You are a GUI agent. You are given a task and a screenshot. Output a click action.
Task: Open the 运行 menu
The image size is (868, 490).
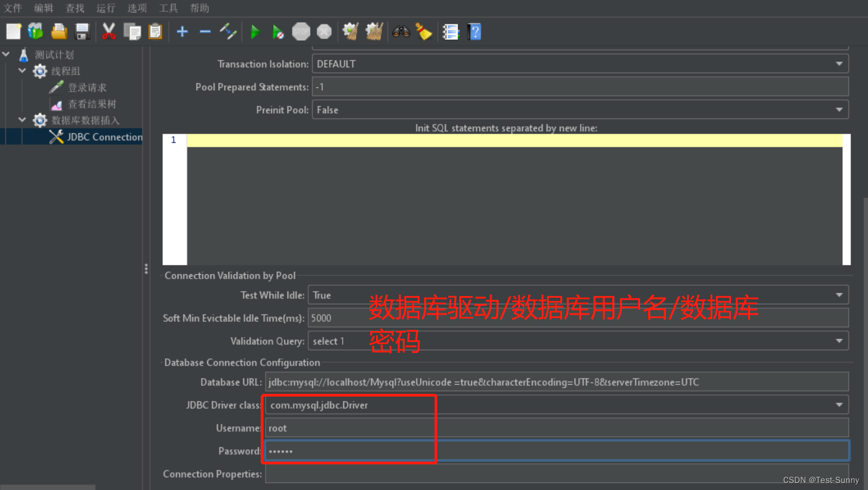(106, 8)
